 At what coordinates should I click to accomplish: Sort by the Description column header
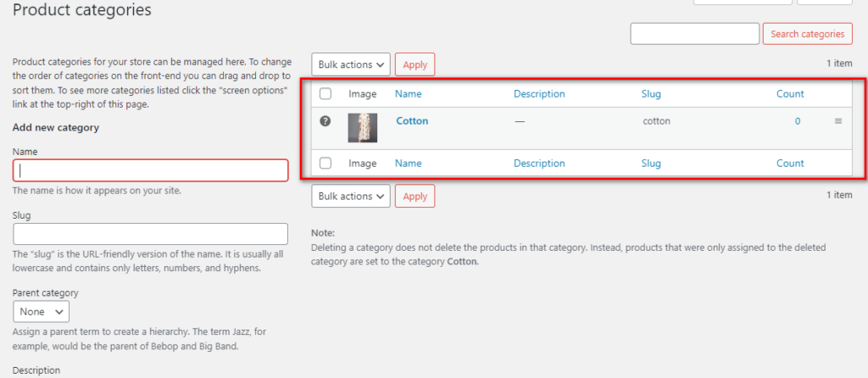539,94
